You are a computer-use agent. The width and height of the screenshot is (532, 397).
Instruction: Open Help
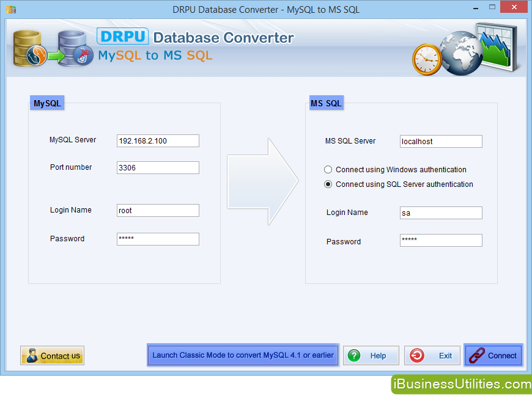[371, 355]
